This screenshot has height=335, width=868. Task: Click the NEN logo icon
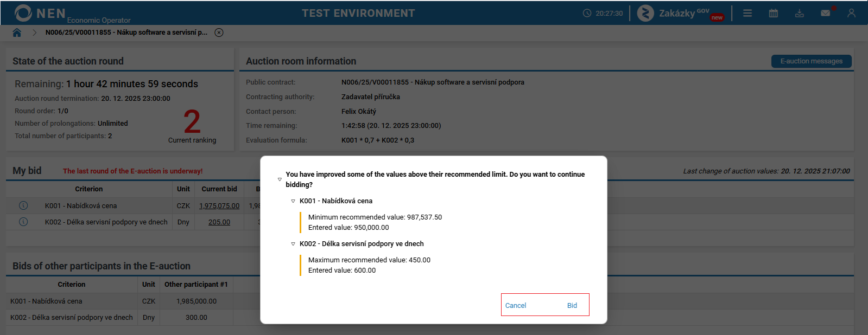pyautogui.click(x=23, y=13)
